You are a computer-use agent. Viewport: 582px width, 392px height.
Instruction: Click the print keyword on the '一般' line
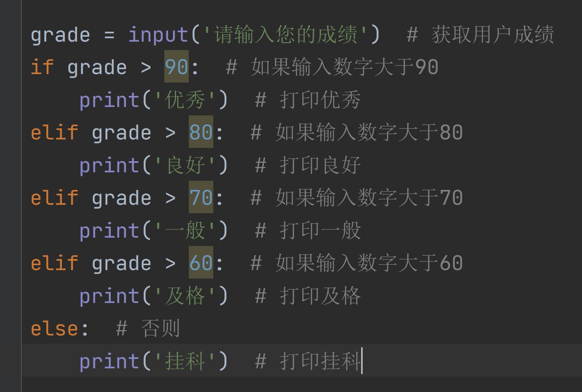coord(109,231)
